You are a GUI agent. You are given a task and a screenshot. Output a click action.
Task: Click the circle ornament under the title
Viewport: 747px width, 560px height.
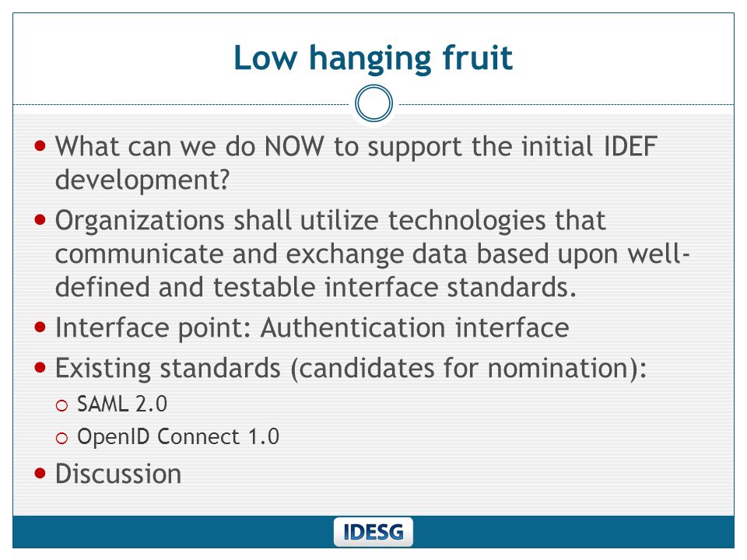tap(373, 103)
